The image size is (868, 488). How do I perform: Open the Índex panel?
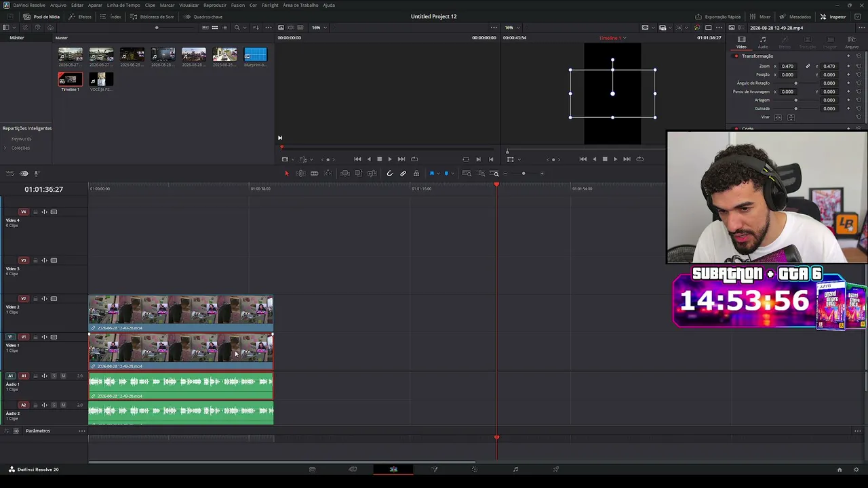click(111, 17)
